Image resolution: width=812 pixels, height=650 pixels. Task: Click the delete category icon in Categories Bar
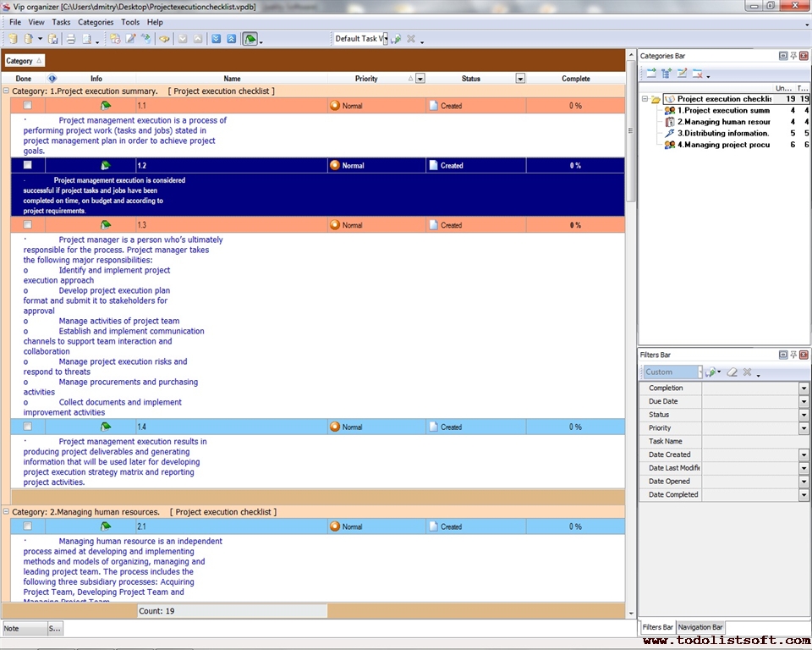698,74
